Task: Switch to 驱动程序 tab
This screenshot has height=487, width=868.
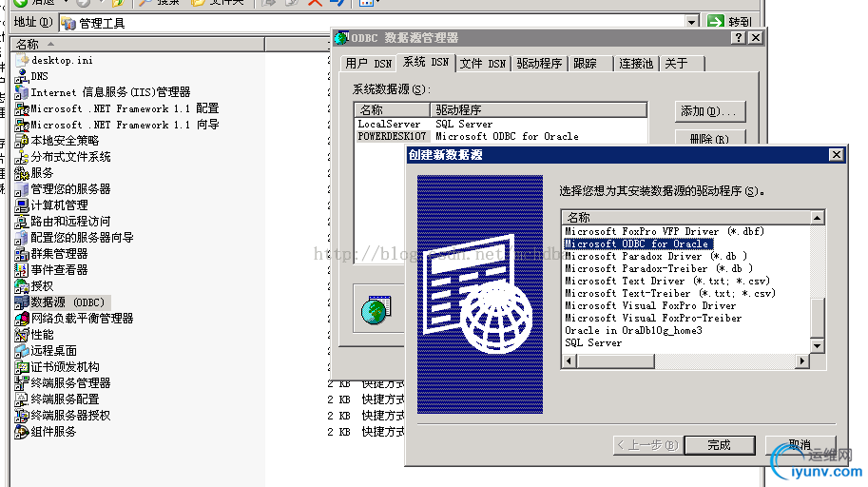Action: [539, 64]
